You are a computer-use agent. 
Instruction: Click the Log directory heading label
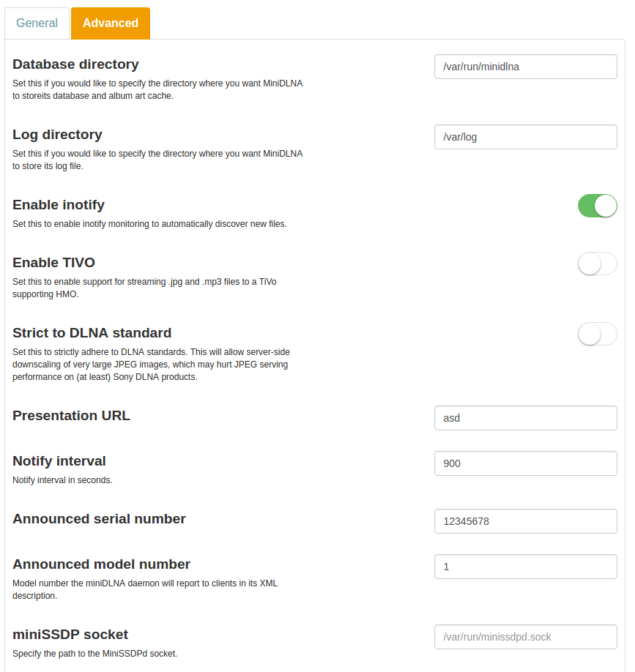tap(57, 135)
